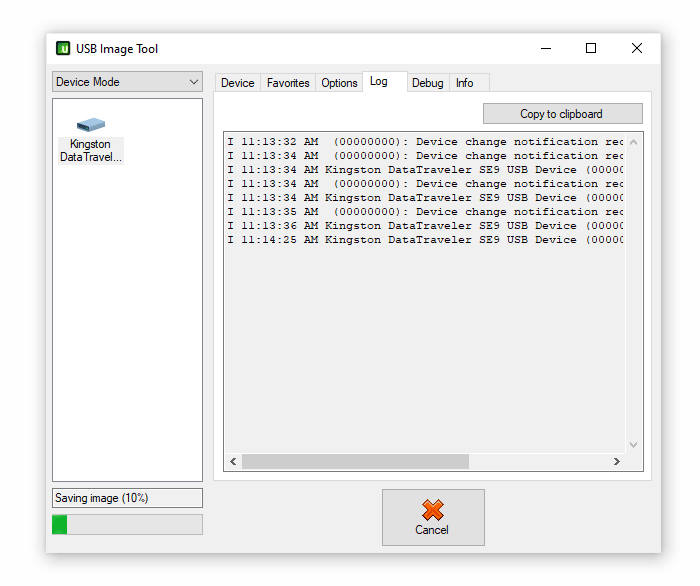Viewport: 700px width, 586px height.
Task: Cancel the image saving operation
Action: click(x=433, y=517)
